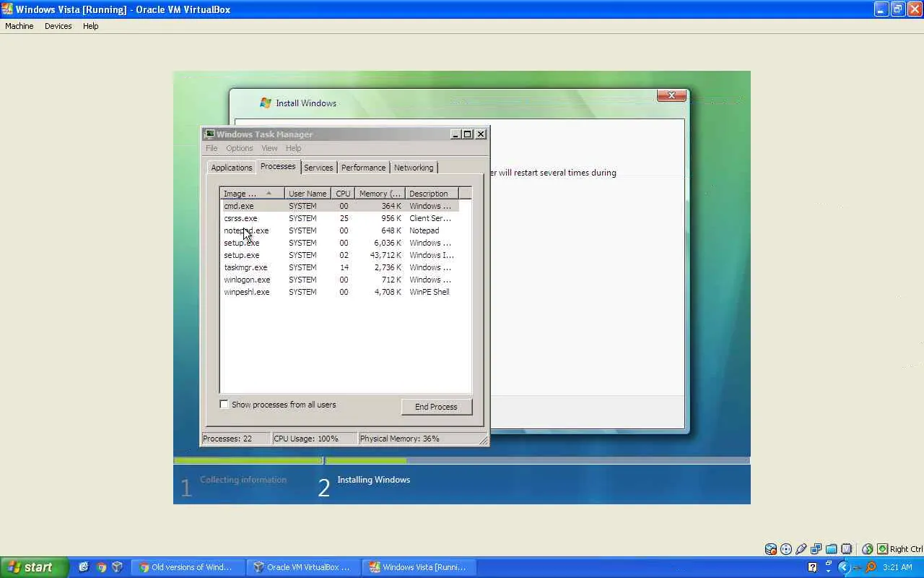Click the hard disk activity status icon
This screenshot has width=924, height=578.
771,549
